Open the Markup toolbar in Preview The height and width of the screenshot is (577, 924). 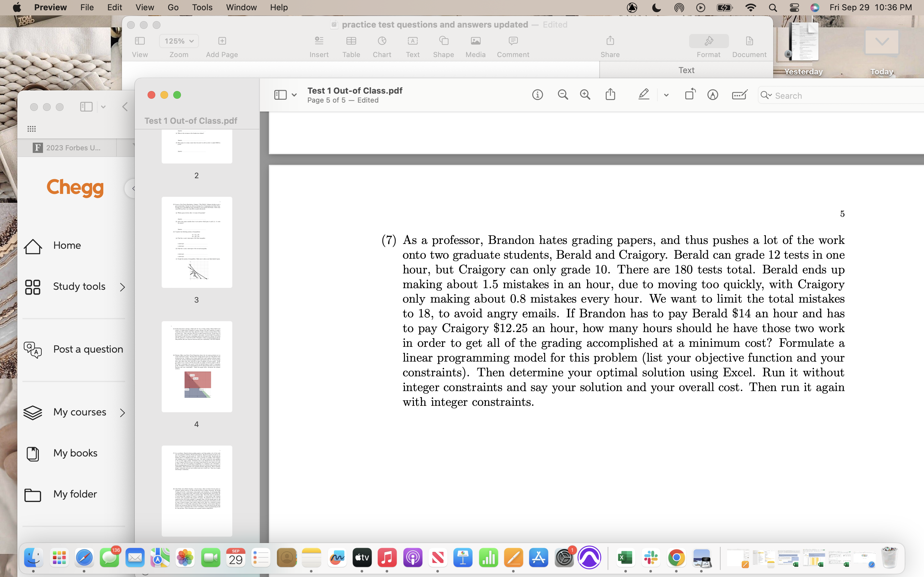coord(713,94)
